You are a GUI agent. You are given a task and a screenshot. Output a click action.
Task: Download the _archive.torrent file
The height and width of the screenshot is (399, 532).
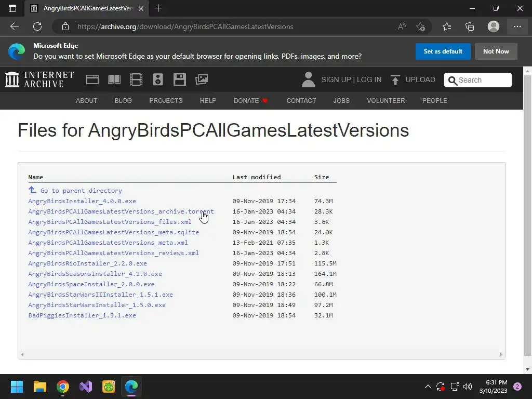pyautogui.click(x=121, y=211)
